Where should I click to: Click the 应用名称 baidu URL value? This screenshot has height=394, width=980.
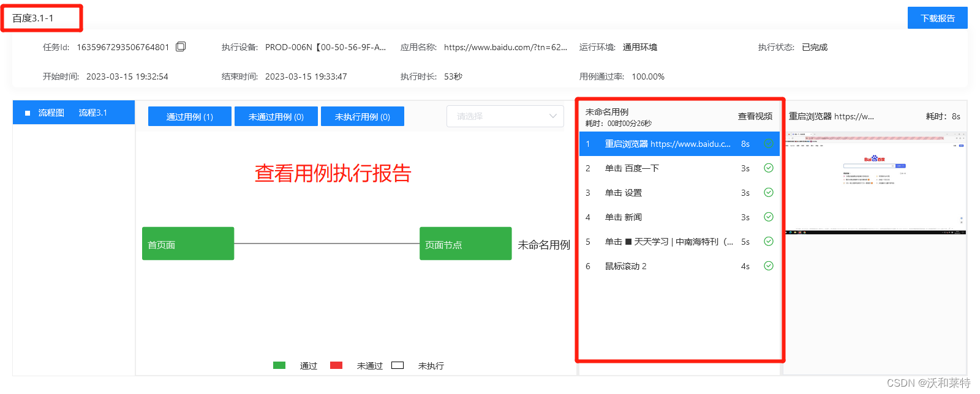505,47
